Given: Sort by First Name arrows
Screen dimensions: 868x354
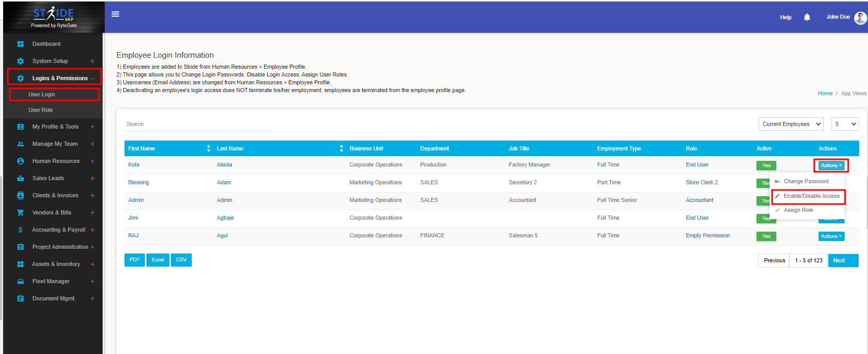Looking at the screenshot, I should [208, 148].
